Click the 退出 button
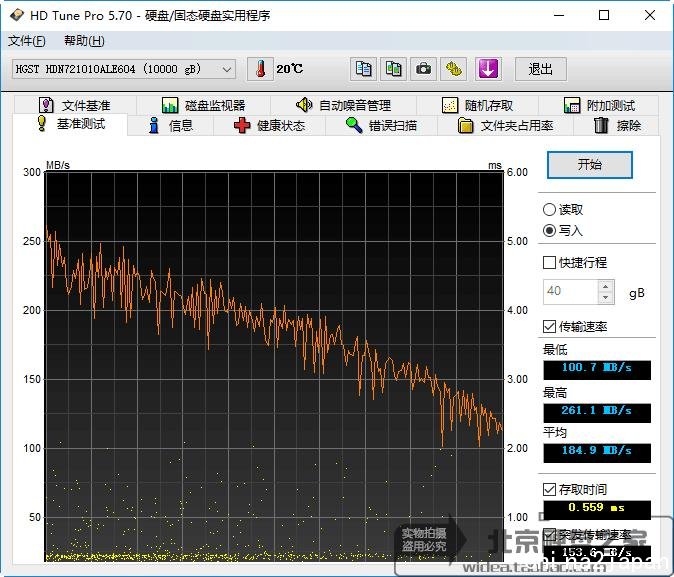674x577 pixels. [540, 69]
